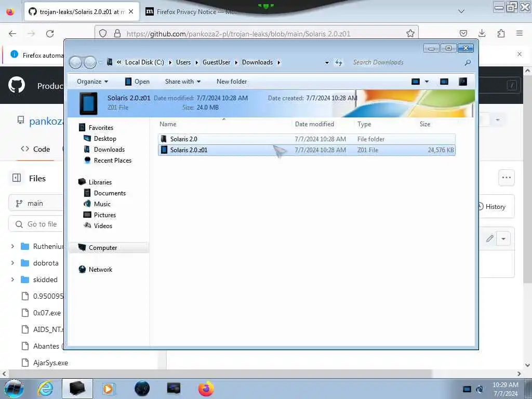Viewport: 532px width, 399px height.
Task: Open the Firefox extensions icon
Action: pos(501,33)
